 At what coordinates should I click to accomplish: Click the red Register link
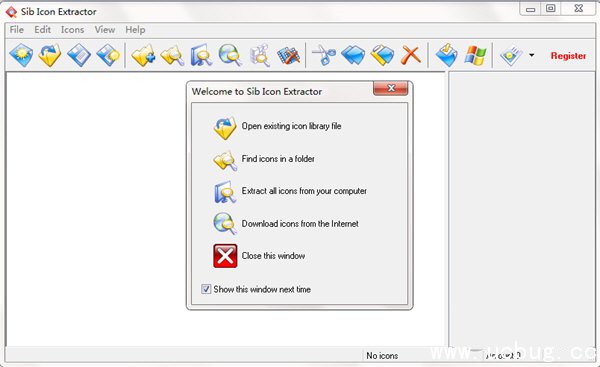tap(568, 56)
